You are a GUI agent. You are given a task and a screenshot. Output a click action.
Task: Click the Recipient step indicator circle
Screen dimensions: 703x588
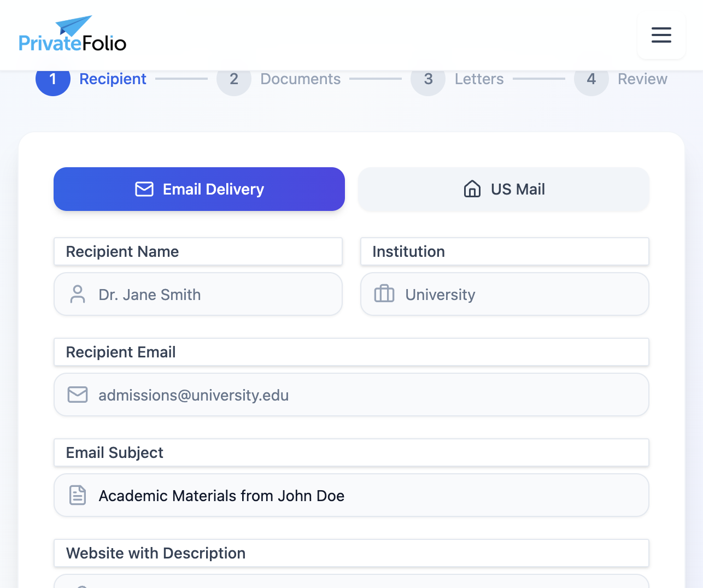52,79
